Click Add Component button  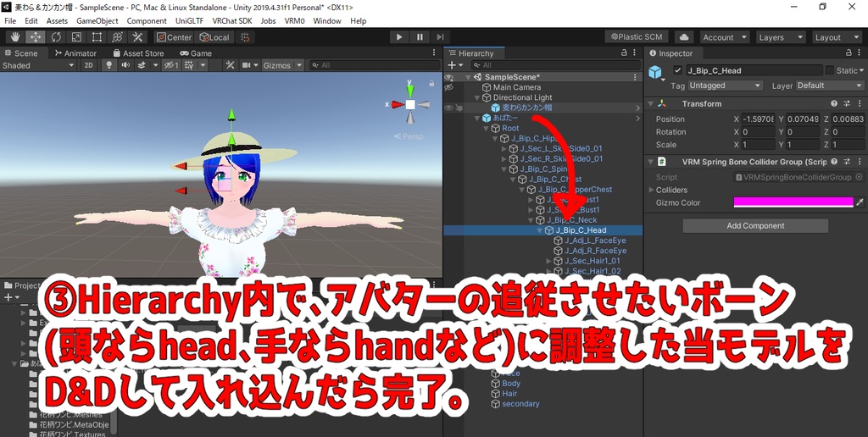click(x=755, y=225)
